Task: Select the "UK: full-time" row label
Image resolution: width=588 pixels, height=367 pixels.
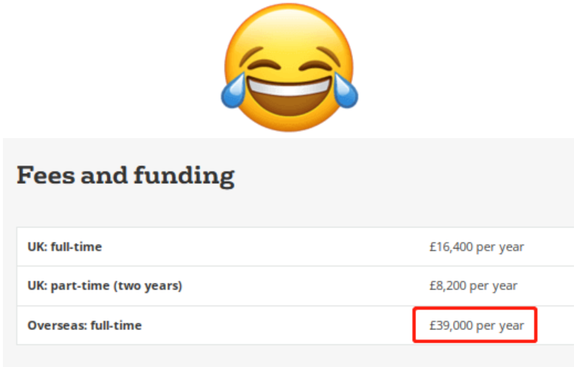Action: click(x=65, y=247)
